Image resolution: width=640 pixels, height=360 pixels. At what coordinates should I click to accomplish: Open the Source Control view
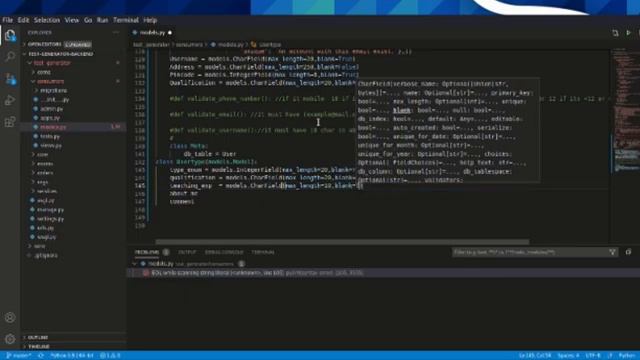[10, 79]
